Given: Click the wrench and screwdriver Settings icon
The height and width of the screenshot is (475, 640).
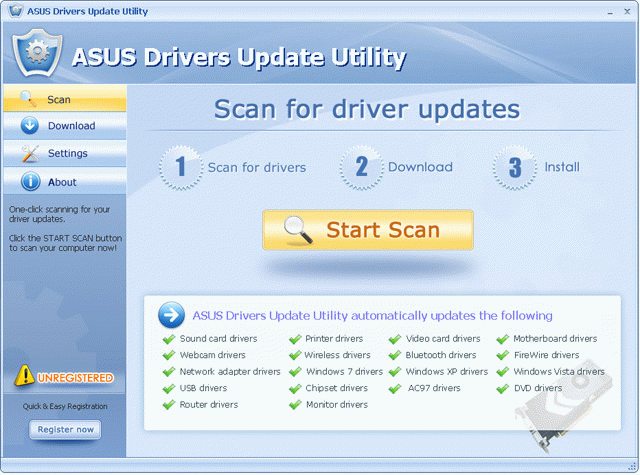Looking at the screenshot, I should [30, 154].
